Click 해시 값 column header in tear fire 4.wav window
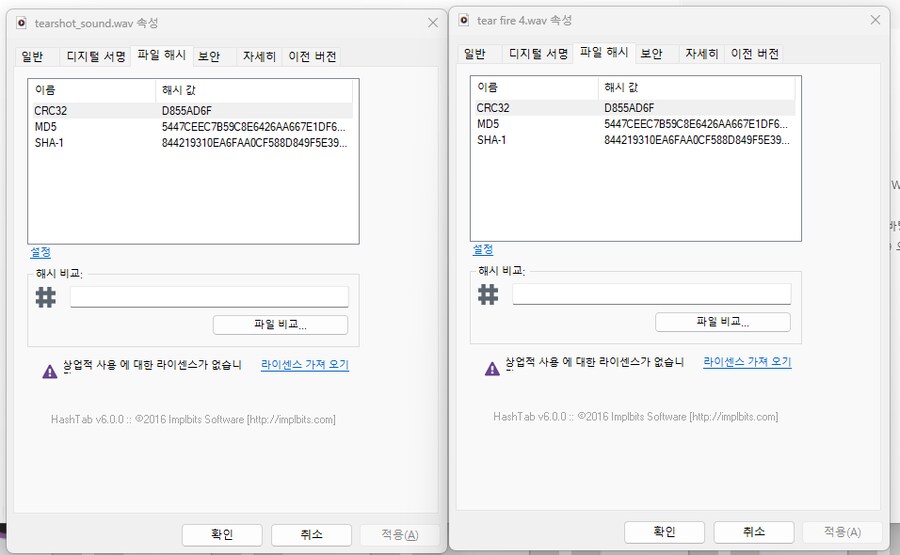Image resolution: width=900 pixels, height=555 pixels. (x=696, y=87)
